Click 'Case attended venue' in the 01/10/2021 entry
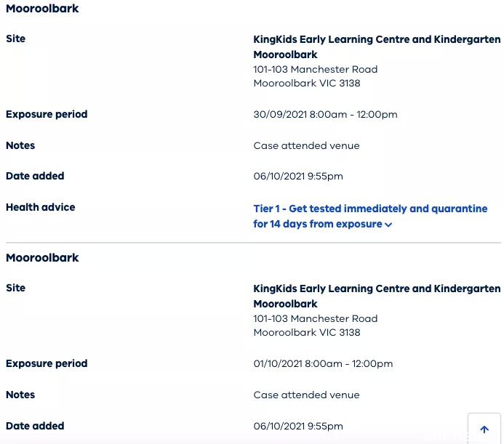 [x=306, y=395]
